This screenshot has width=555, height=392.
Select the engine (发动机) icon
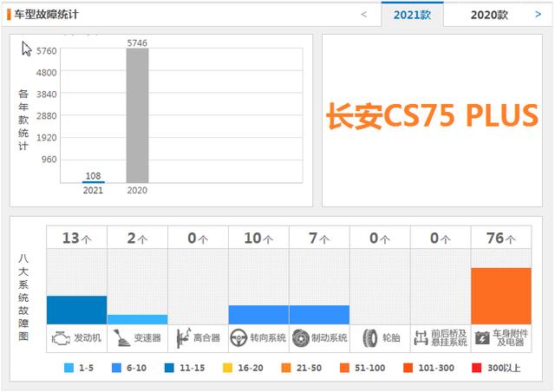click(x=61, y=338)
